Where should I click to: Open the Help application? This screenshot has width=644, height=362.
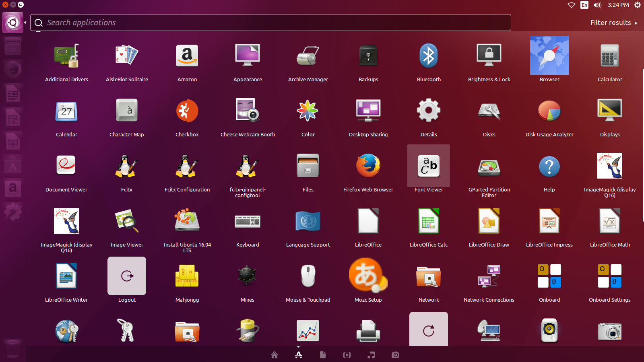click(x=549, y=166)
